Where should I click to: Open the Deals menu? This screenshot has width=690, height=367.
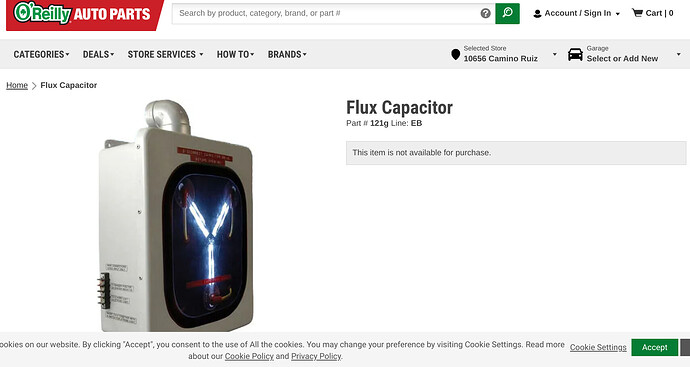tap(99, 54)
